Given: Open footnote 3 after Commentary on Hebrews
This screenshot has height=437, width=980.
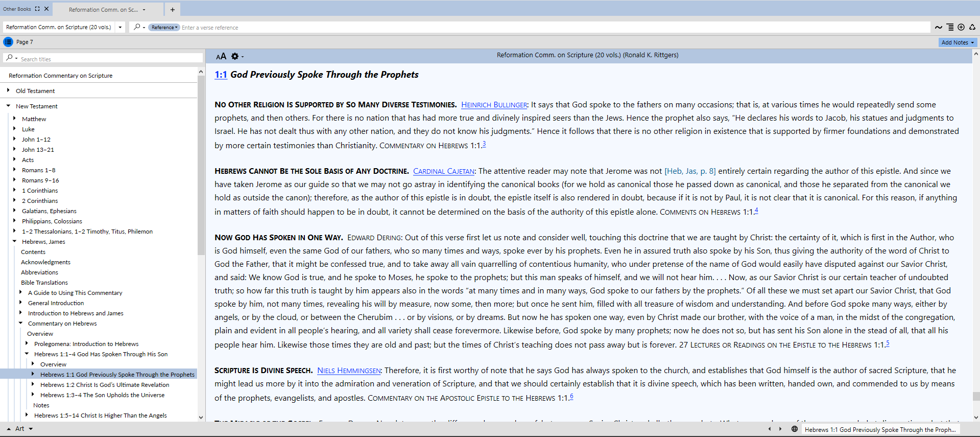Looking at the screenshot, I should pyautogui.click(x=484, y=144).
